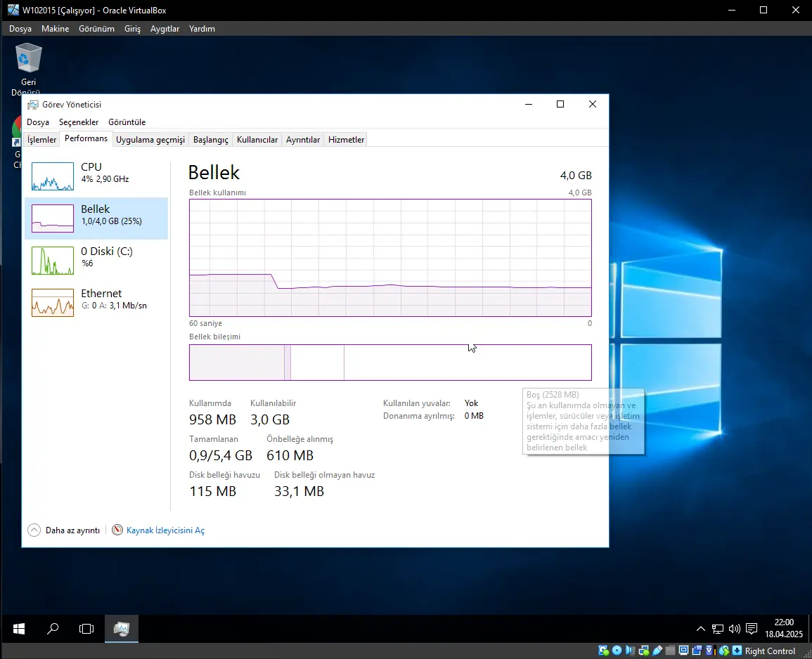Switch to the Hizmetler tab
This screenshot has height=659, width=812.
point(346,140)
